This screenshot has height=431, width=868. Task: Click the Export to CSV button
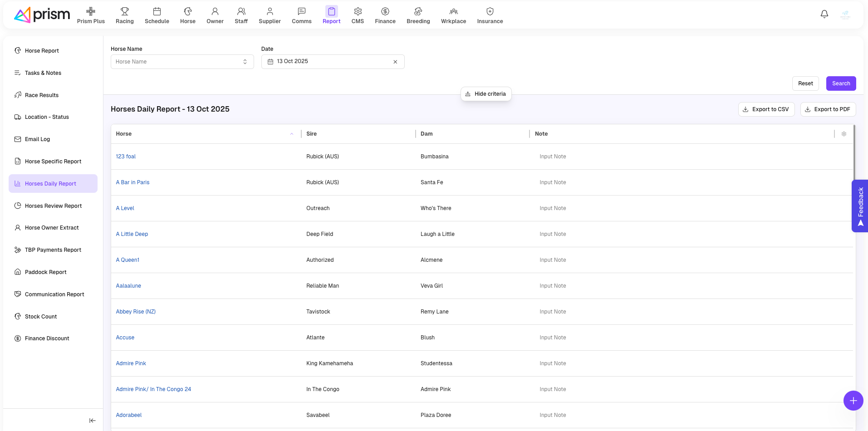coord(766,109)
